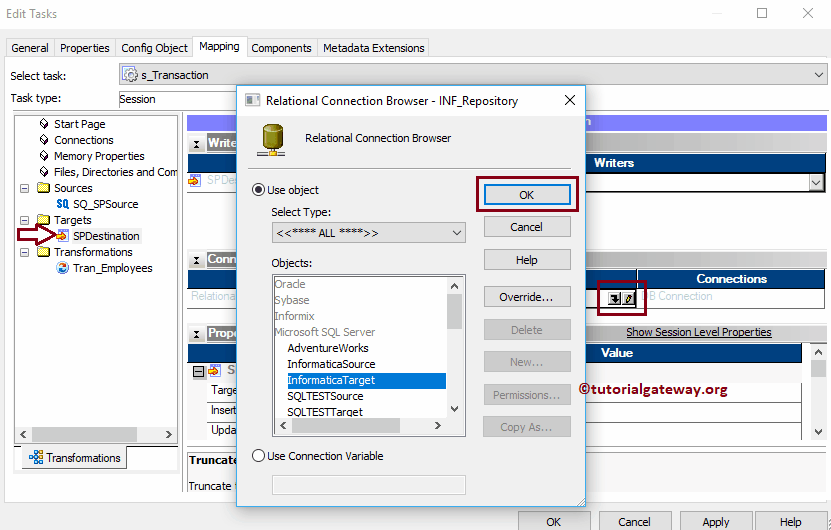Select the Use object radio button

[258, 190]
